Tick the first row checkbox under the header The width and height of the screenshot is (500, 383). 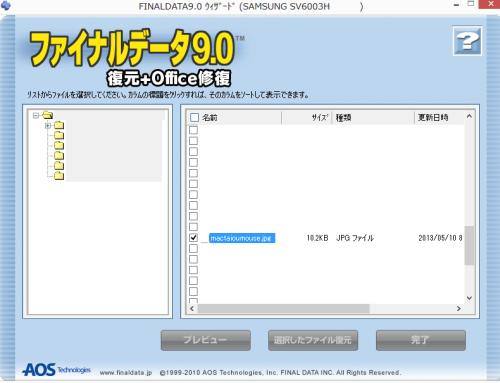(x=193, y=130)
